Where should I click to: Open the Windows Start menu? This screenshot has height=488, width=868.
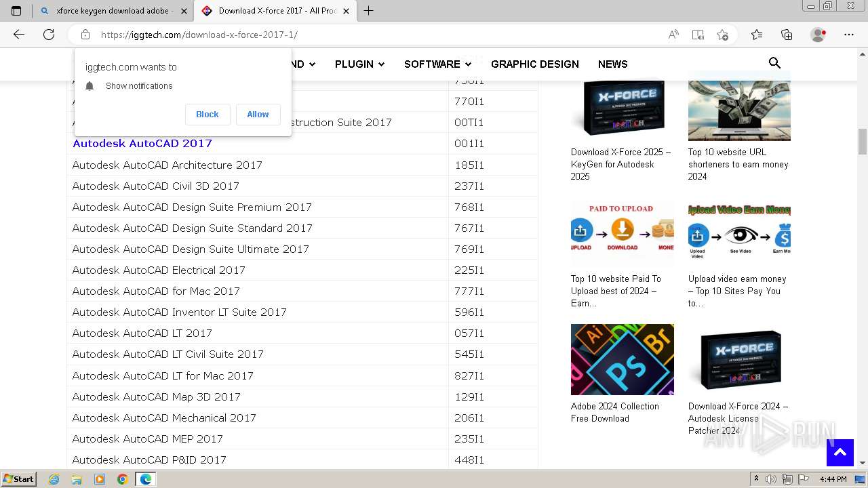(x=19, y=479)
